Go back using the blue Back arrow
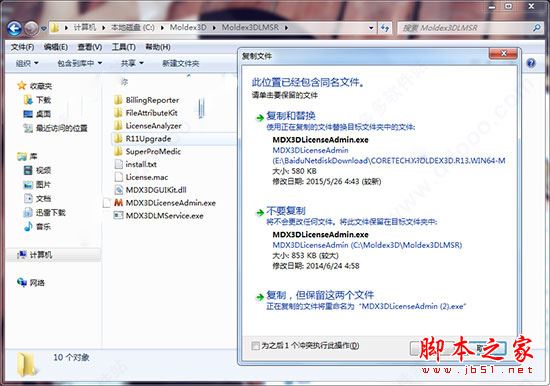Viewport: 550px width, 386px height. coord(14,28)
